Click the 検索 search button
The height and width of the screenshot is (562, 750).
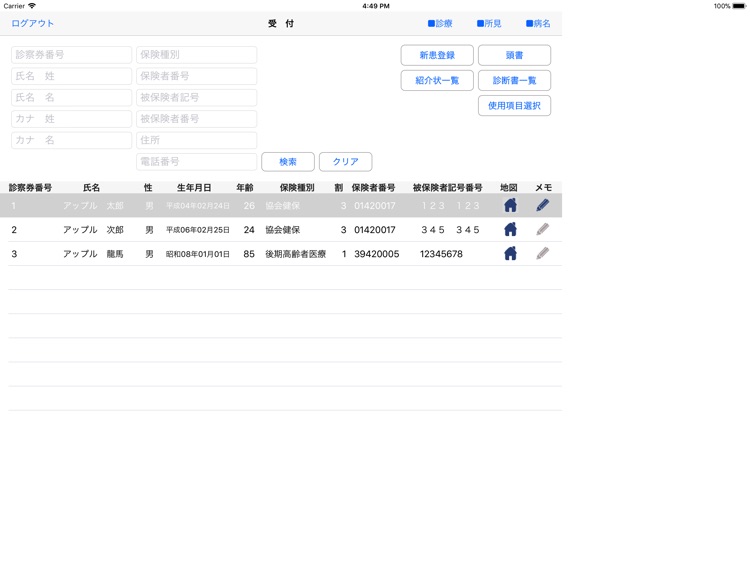point(288,162)
